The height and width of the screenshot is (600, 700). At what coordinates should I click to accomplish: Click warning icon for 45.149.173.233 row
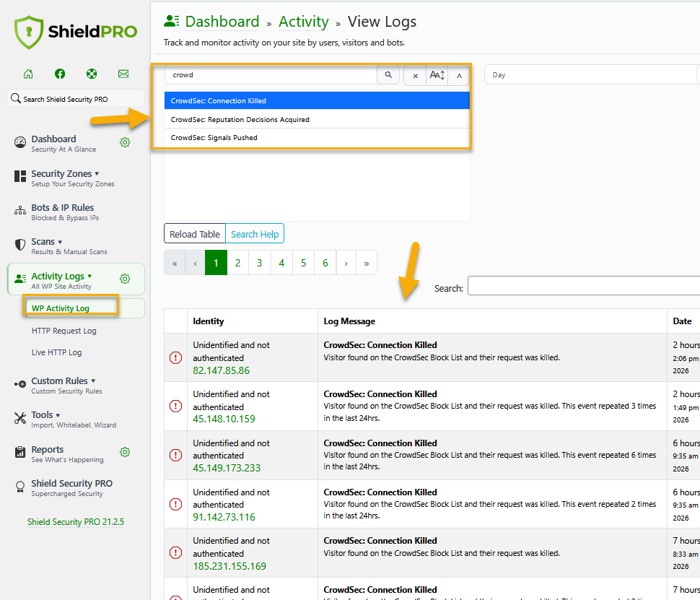pos(175,456)
